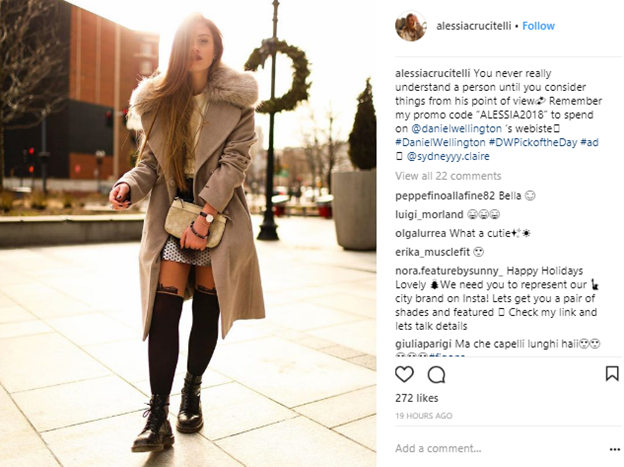
Task: Open the #ad hashtag link
Action: coord(589,143)
